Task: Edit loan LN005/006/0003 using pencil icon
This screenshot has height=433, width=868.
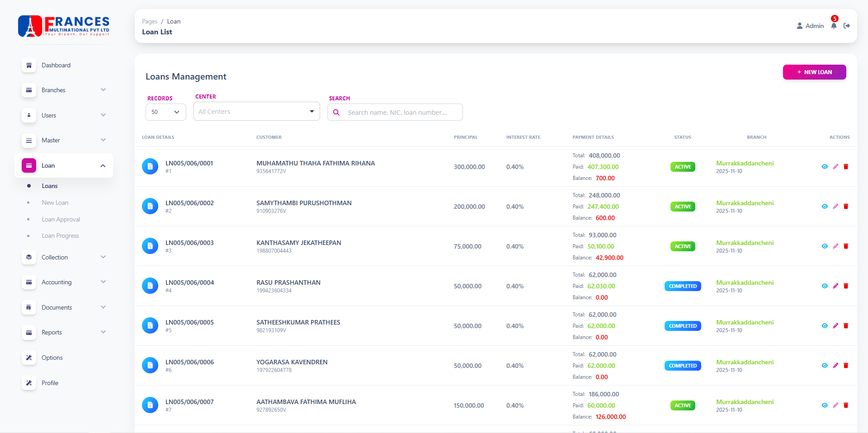Action: tap(835, 246)
